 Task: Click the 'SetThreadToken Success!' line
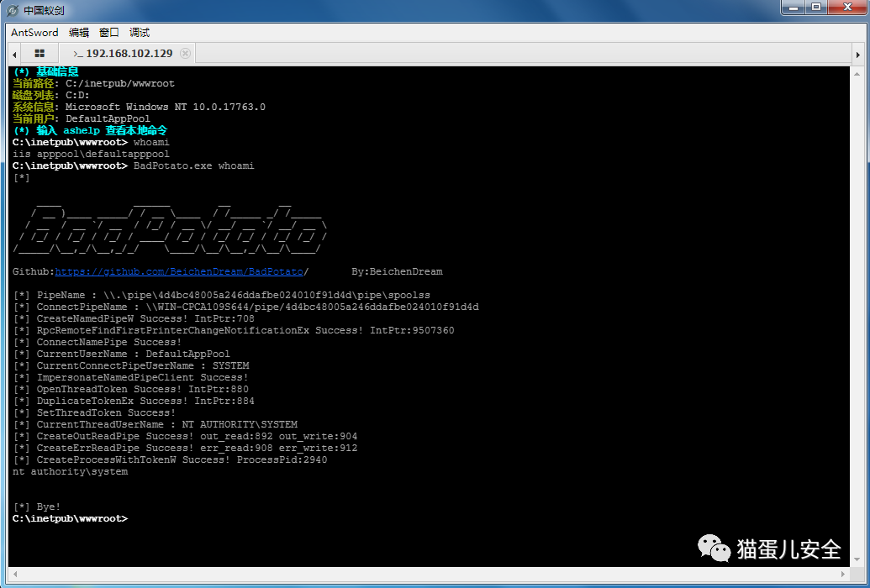click(94, 413)
